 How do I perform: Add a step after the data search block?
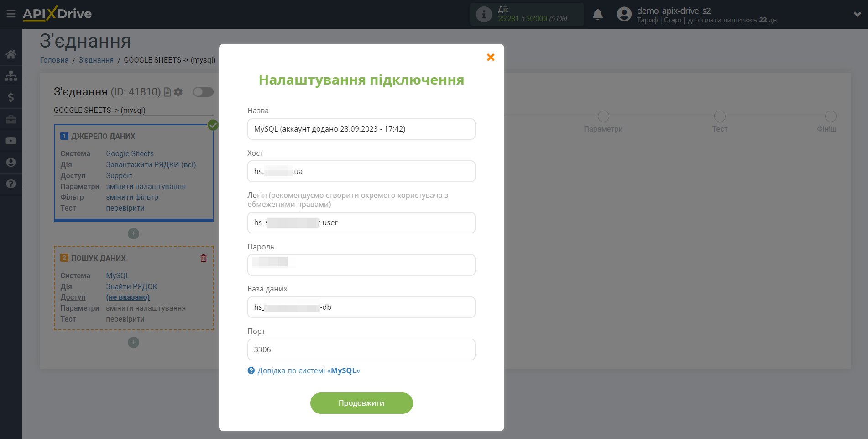(x=133, y=342)
